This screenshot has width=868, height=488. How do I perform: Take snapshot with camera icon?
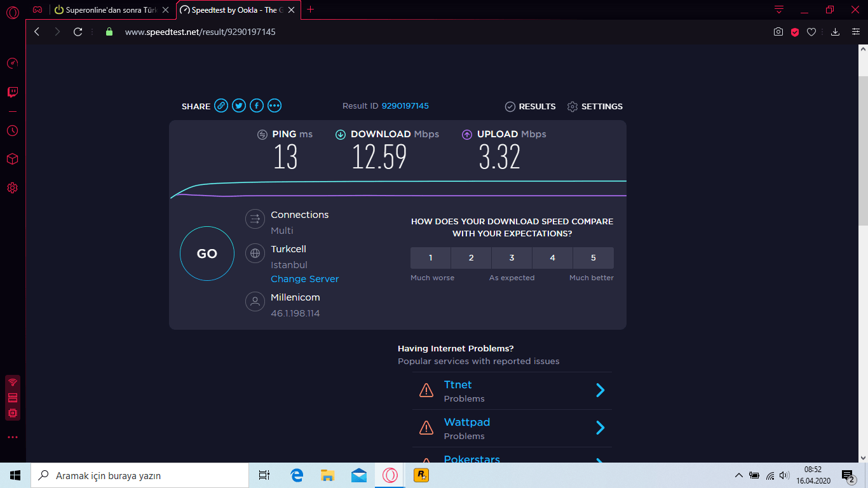778,32
